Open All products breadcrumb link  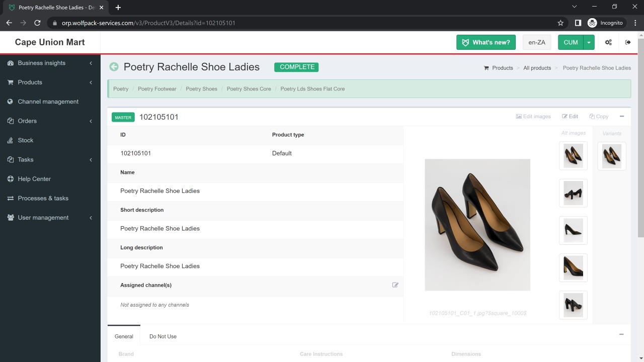pos(537,68)
